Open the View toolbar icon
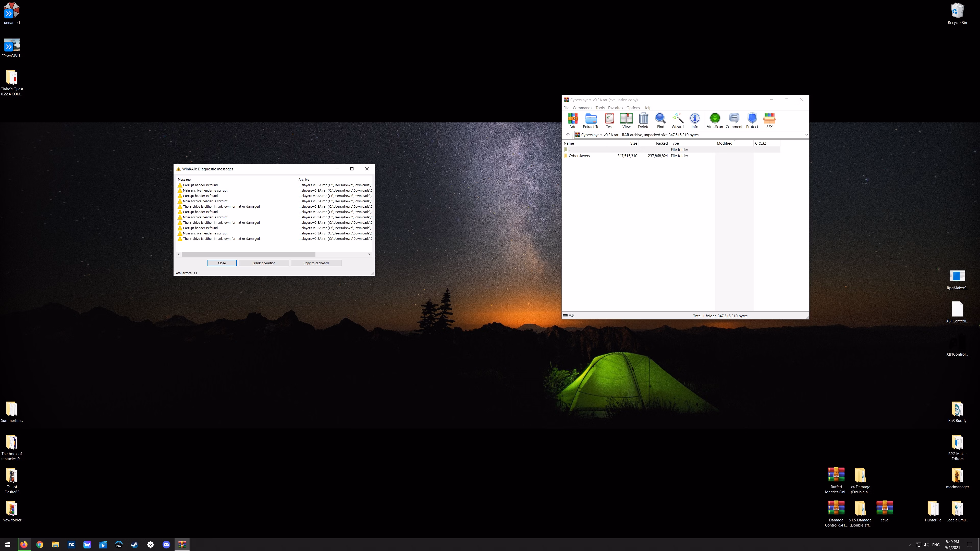The height and width of the screenshot is (551, 980). point(626,121)
